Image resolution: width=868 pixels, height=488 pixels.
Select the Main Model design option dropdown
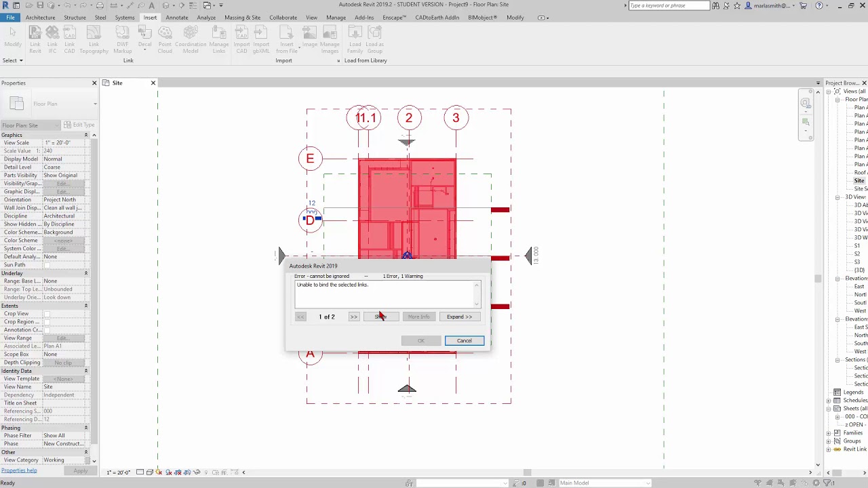click(x=605, y=483)
